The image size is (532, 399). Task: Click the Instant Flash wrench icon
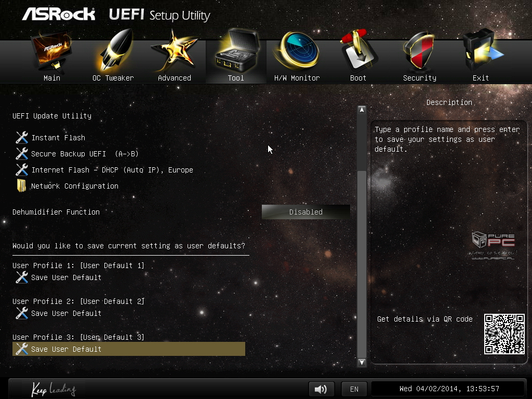[x=22, y=137]
